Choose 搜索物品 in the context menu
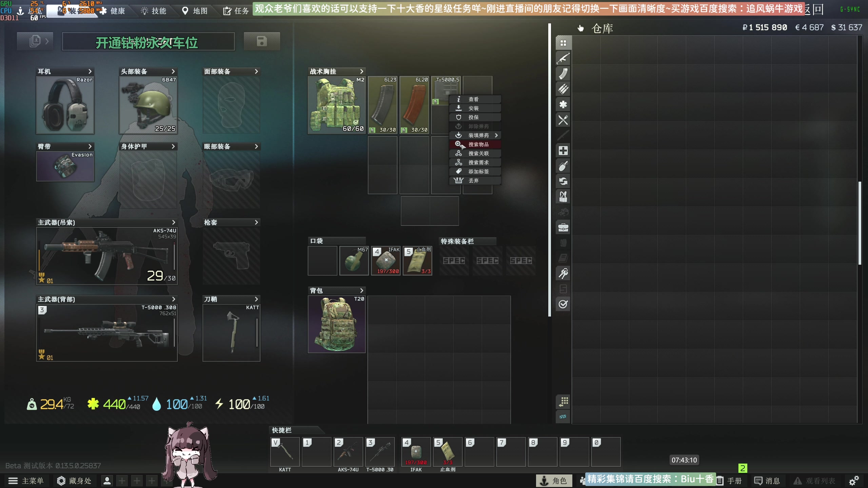The image size is (868, 488). pyautogui.click(x=478, y=144)
